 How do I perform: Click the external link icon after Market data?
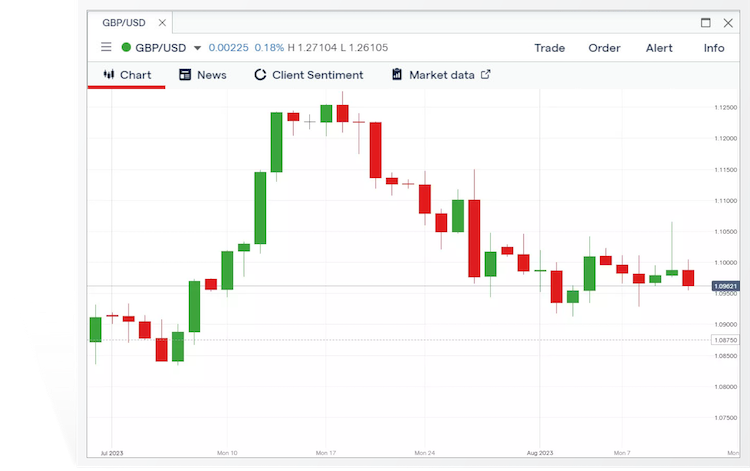click(486, 75)
